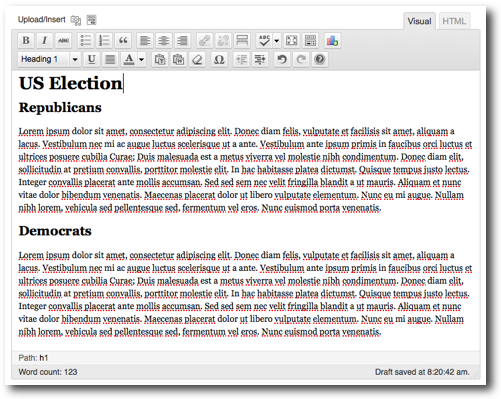
Task: Open the editor help
Action: (320, 59)
